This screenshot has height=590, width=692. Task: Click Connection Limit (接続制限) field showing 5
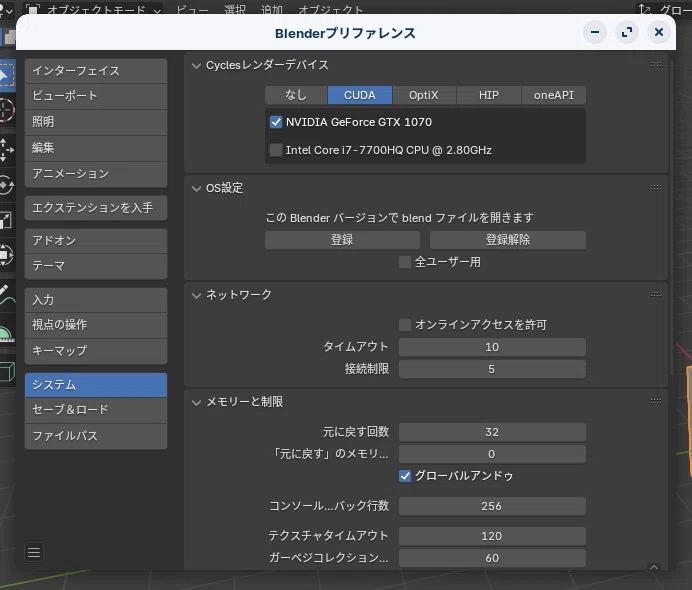point(492,369)
